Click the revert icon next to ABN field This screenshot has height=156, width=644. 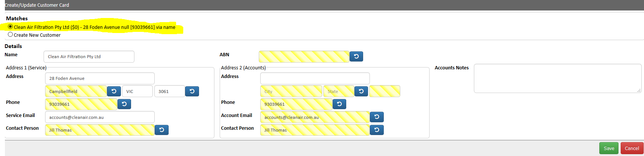click(x=356, y=57)
